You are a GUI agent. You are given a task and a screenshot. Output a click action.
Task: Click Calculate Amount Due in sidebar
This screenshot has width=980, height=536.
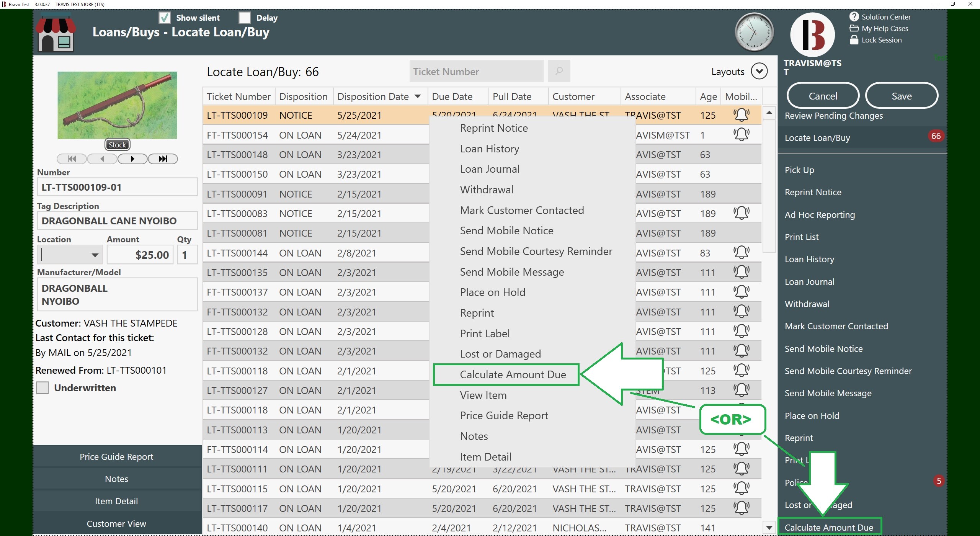(x=829, y=527)
